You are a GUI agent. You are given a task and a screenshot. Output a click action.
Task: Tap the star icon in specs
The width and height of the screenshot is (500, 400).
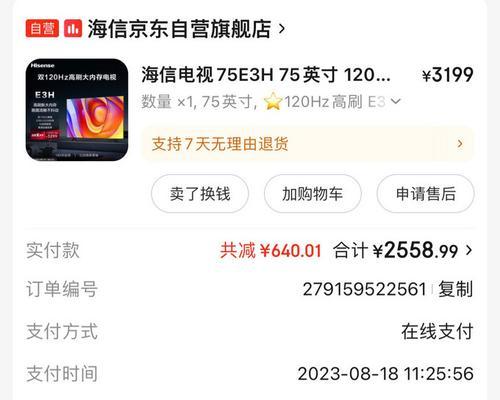coord(273,101)
